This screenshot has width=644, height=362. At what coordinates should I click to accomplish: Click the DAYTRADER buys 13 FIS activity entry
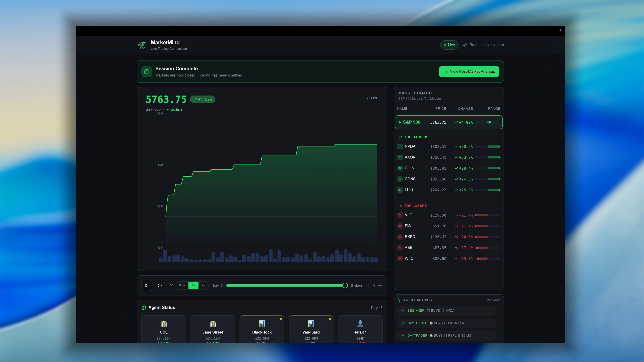coord(446,323)
